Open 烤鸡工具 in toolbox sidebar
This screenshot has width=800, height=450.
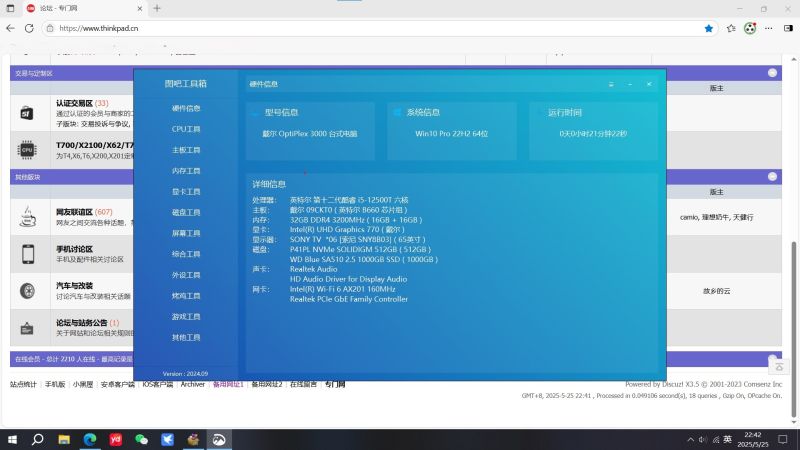click(x=186, y=296)
